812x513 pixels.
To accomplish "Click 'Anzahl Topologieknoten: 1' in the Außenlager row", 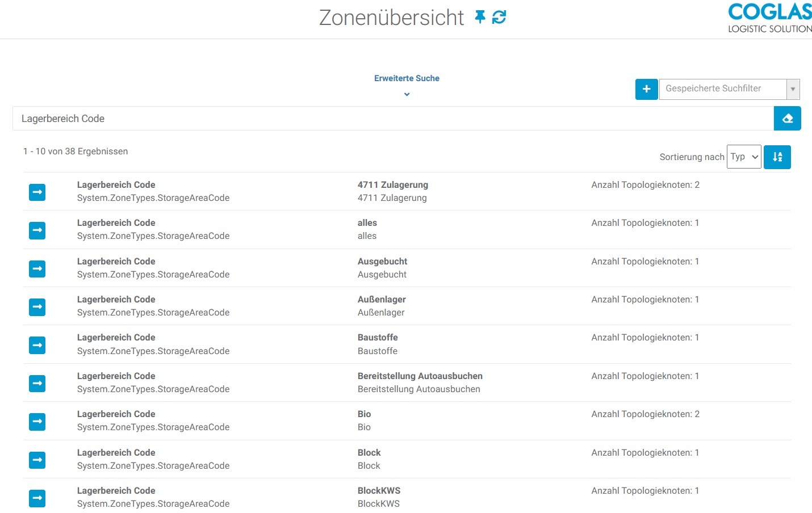I will pyautogui.click(x=645, y=300).
